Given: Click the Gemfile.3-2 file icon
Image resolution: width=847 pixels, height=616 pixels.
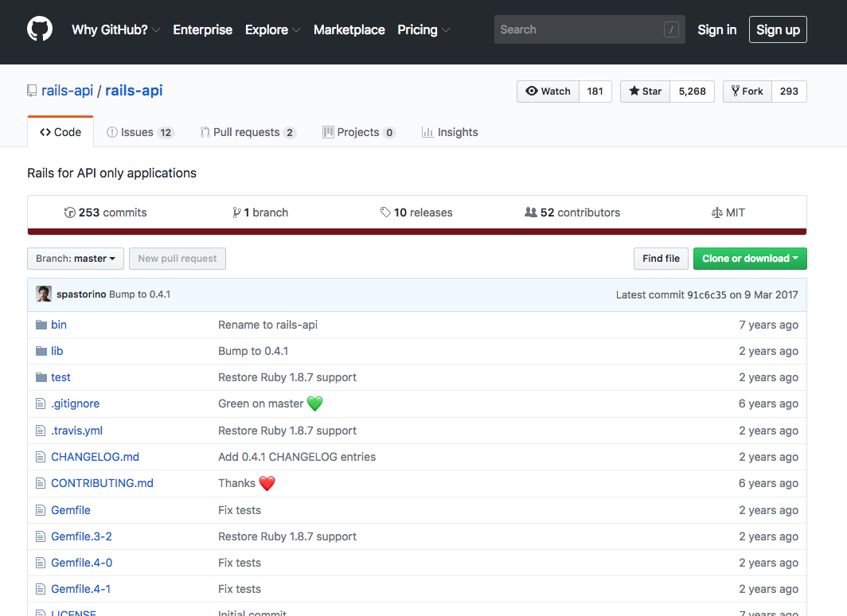Looking at the screenshot, I should (x=41, y=536).
